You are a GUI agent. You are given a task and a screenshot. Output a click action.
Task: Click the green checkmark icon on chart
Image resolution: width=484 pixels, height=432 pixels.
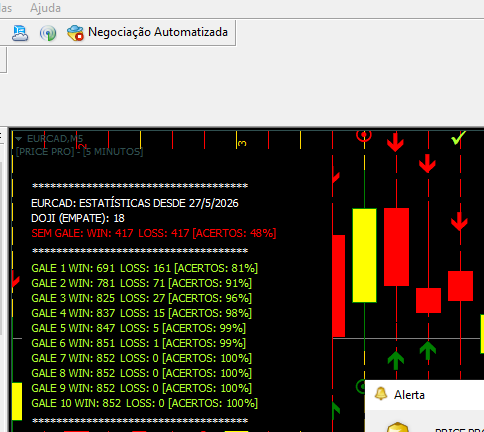point(458,137)
